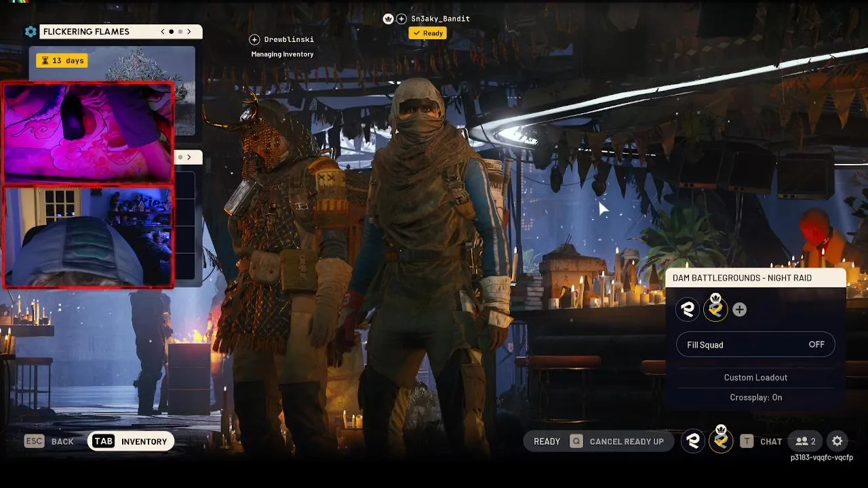The image size is (868, 488).
Task: Click the white emblem in raid panel
Action: 688,310
